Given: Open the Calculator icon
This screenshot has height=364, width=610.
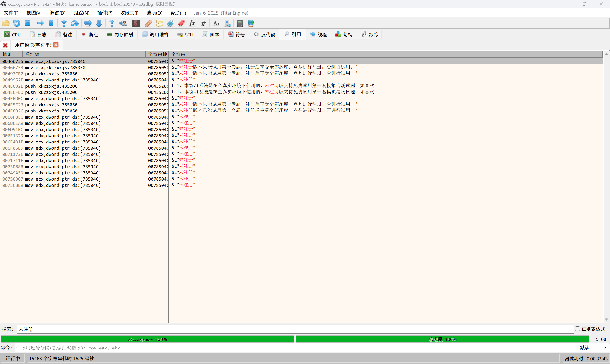Looking at the screenshot, I should [x=240, y=23].
